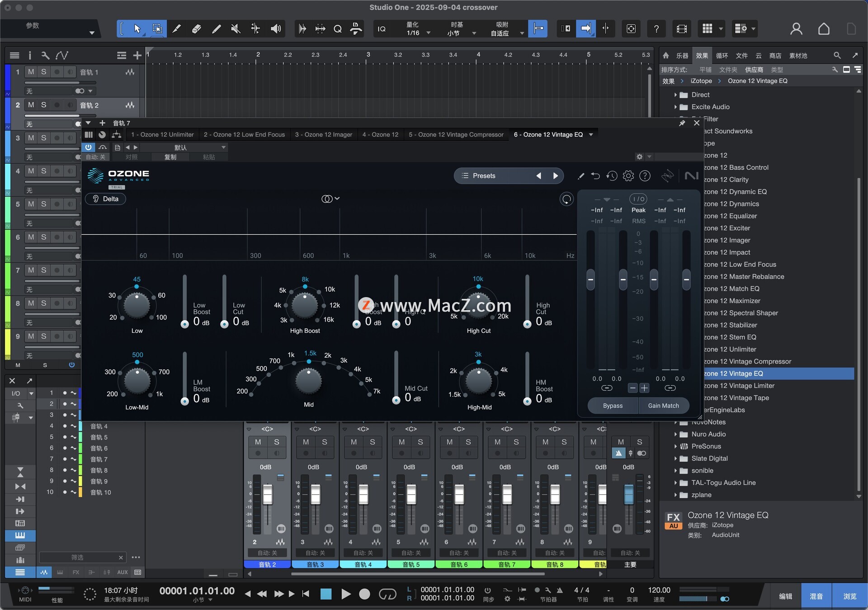Toggle loop in transport bar
Image resolution: width=868 pixels, height=610 pixels.
pos(387,594)
